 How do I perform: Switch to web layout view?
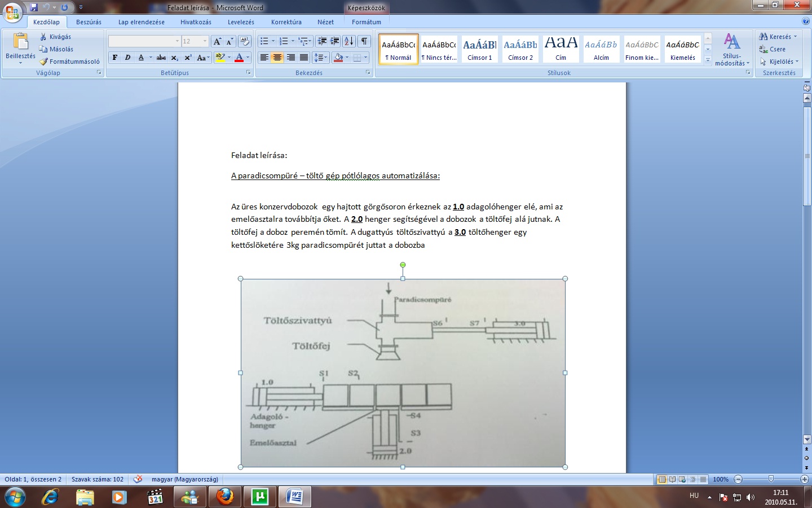(x=682, y=479)
